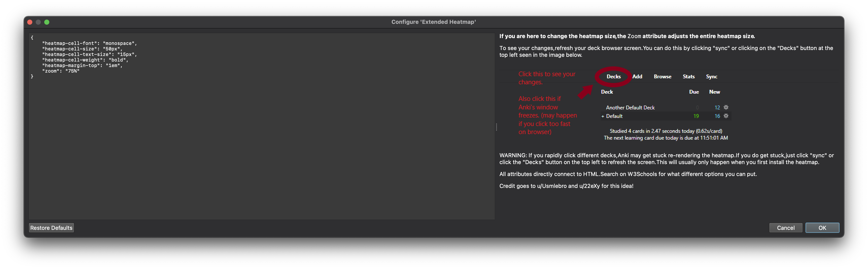Cancel the Extended Heatmap configuration
The width and height of the screenshot is (868, 269).
pyautogui.click(x=786, y=228)
